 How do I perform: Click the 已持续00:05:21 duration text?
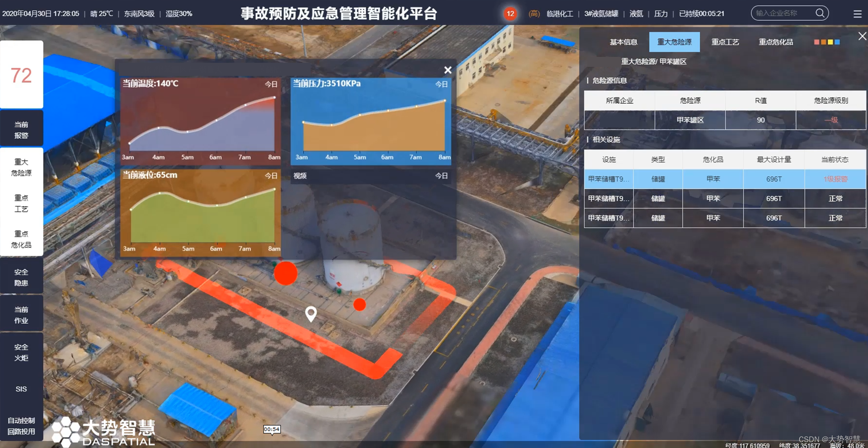[702, 14]
